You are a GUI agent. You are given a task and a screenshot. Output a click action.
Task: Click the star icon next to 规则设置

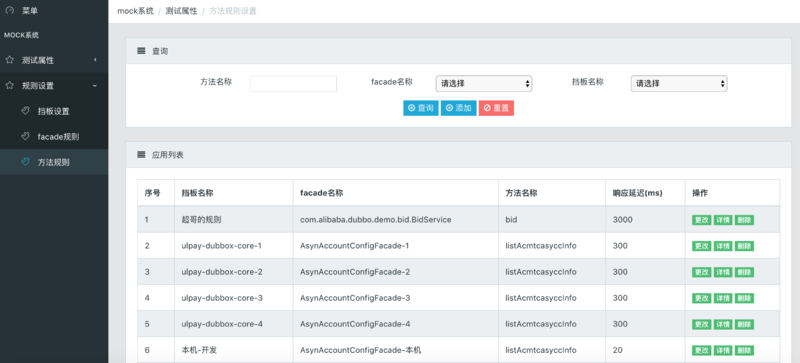pos(9,85)
